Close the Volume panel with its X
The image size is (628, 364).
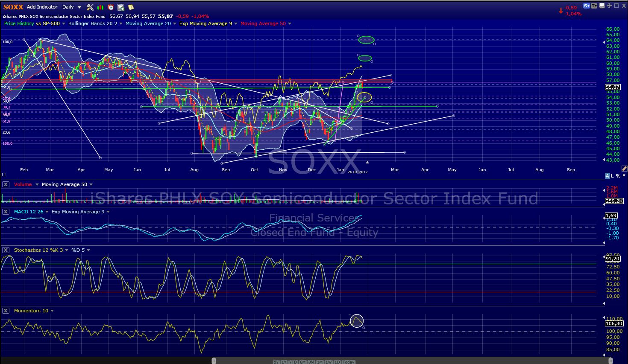click(6, 184)
